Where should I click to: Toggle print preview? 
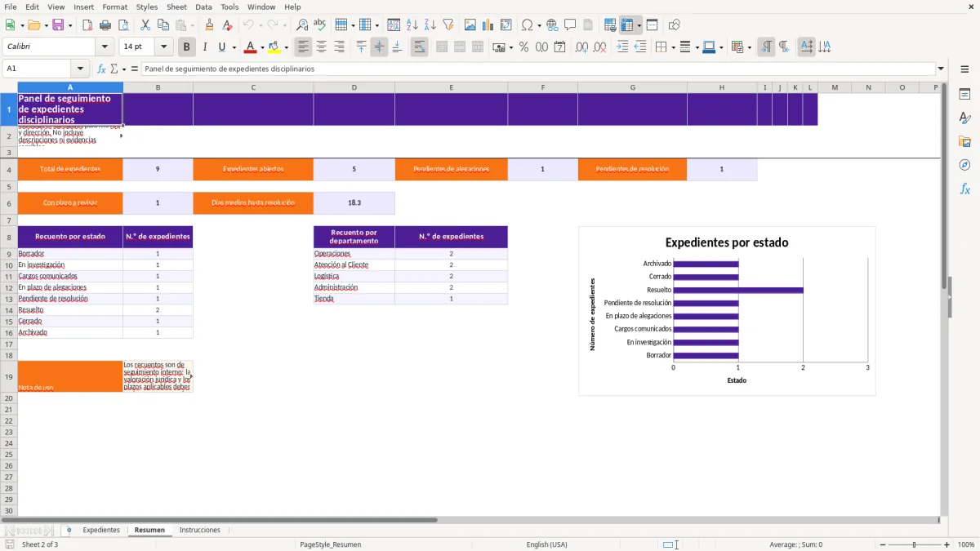click(x=122, y=25)
